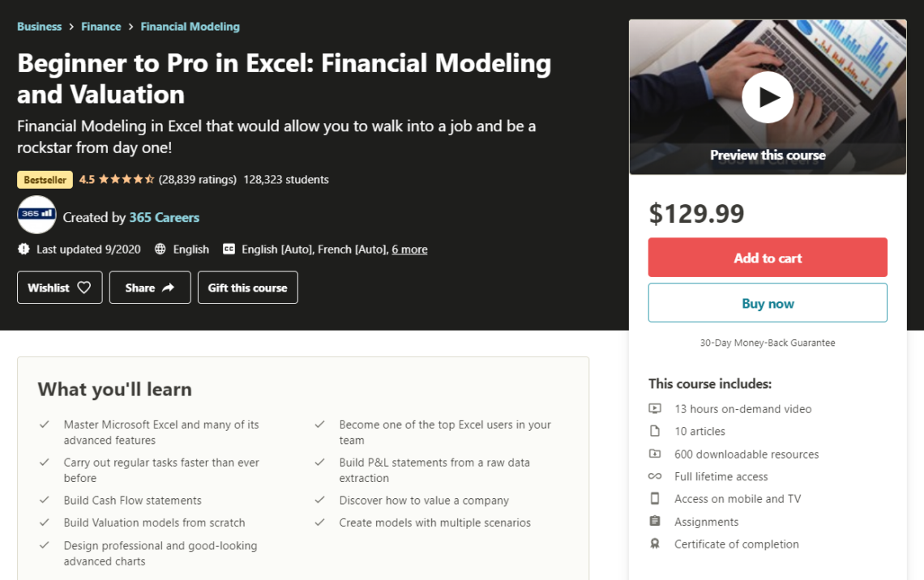Image resolution: width=924 pixels, height=580 pixels.
Task: Open the 6 more languages list
Action: click(x=409, y=249)
